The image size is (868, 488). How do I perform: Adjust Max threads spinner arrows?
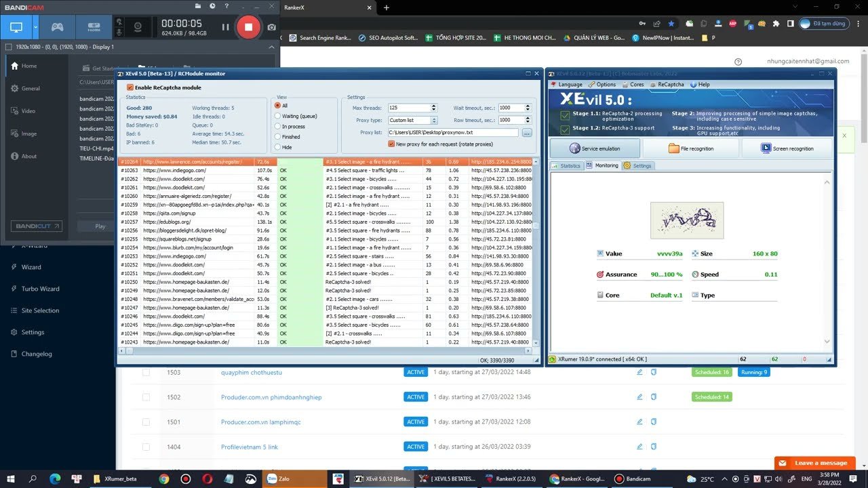coord(434,108)
